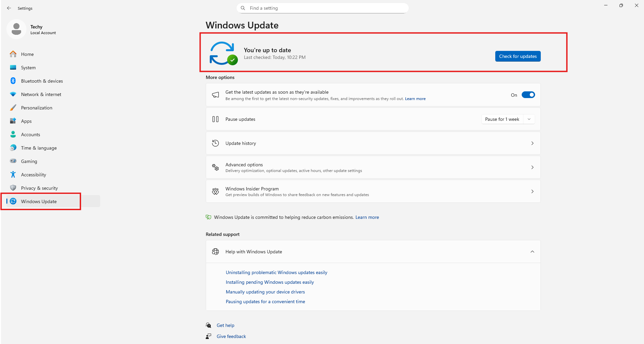The width and height of the screenshot is (644, 344).
Task: Click the Gaming controller icon
Action: 13,161
